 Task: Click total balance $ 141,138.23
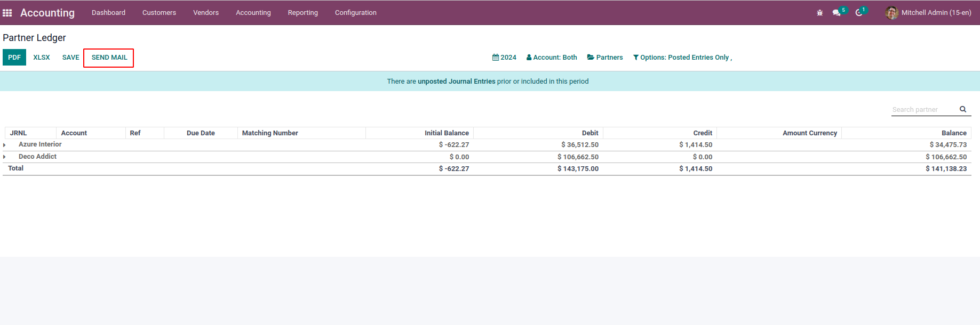946,169
